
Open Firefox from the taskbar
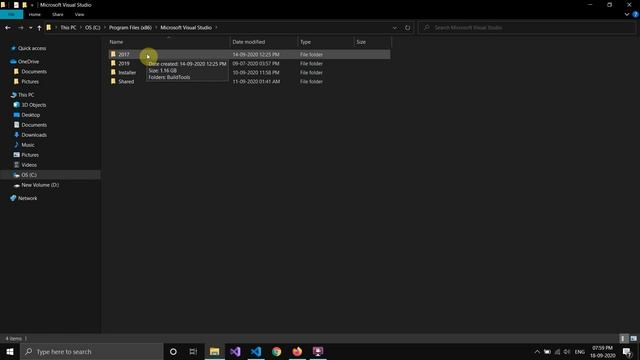coord(297,351)
